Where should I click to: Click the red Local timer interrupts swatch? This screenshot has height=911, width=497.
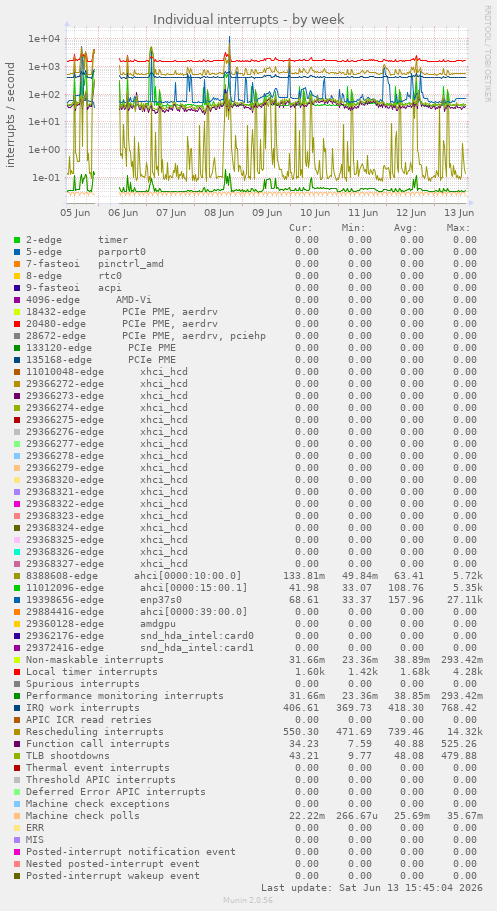click(x=17, y=672)
